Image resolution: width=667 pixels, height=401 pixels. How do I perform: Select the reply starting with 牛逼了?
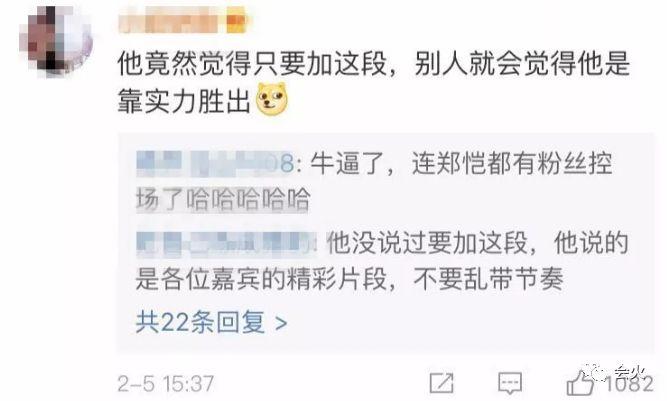pos(374,182)
